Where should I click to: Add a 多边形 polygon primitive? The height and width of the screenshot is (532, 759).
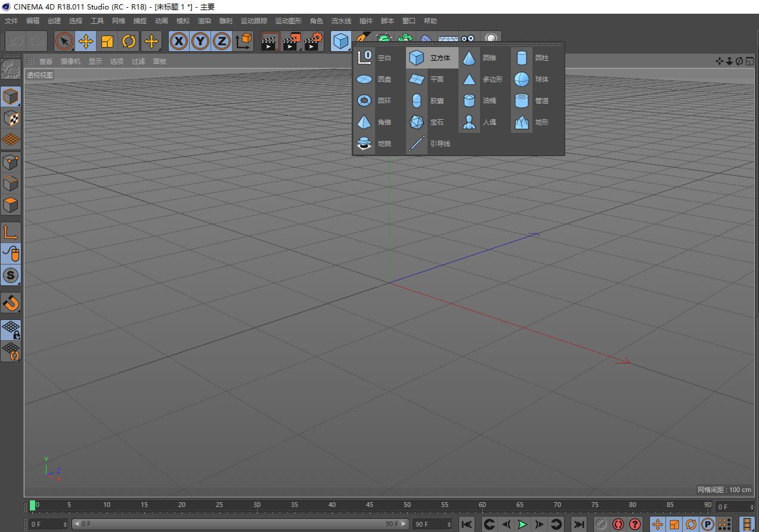click(x=484, y=79)
